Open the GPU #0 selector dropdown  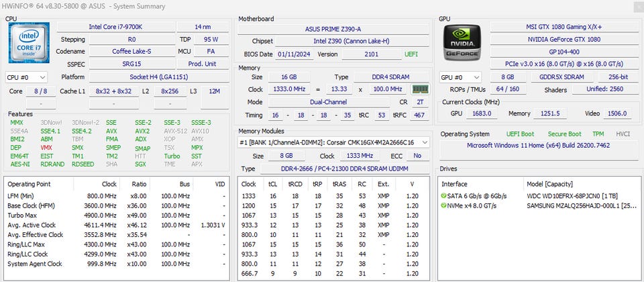point(460,77)
